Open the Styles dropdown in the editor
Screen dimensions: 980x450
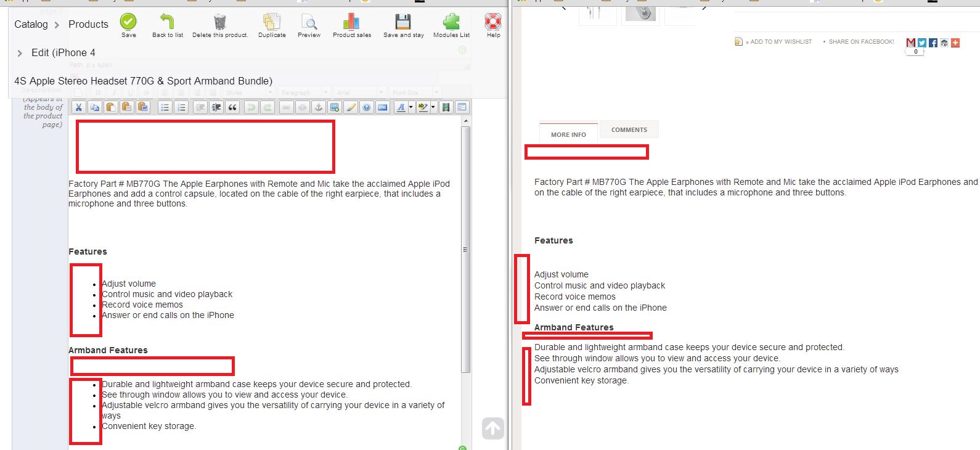click(248, 92)
